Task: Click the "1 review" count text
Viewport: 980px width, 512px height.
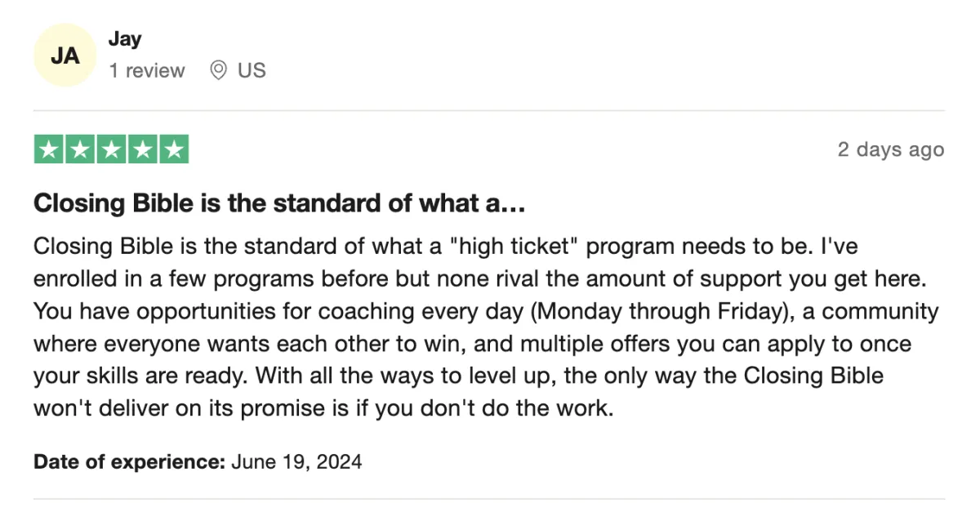Action: coord(147,71)
